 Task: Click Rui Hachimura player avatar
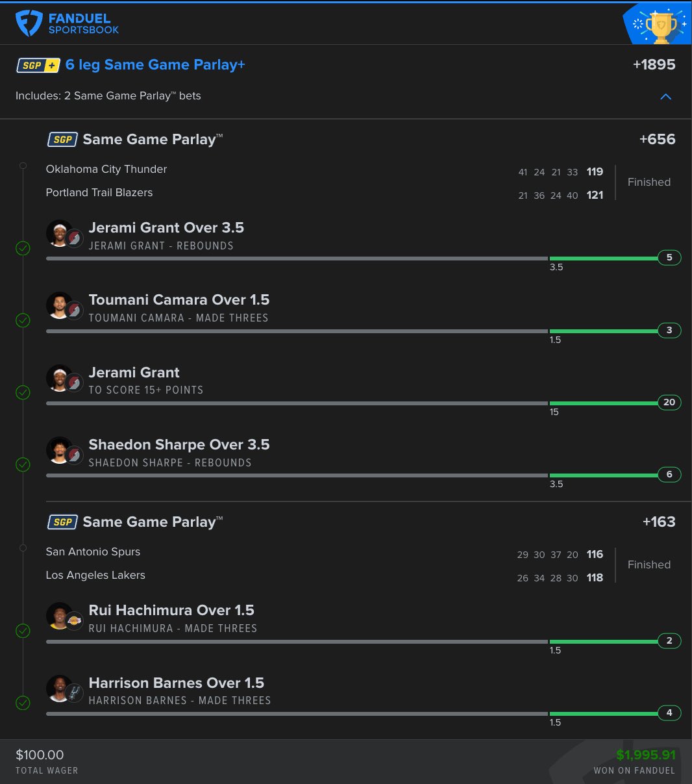(60, 616)
